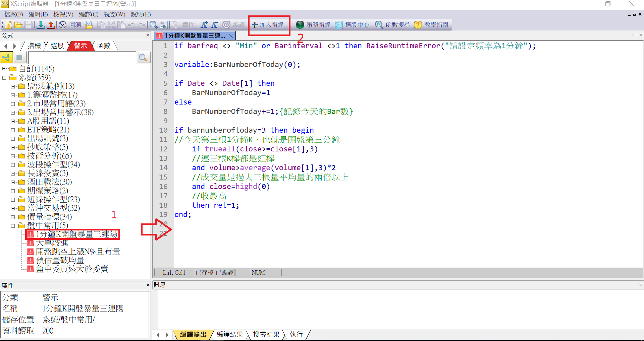Image resolution: width=644 pixels, height=341 pixels.
Task: Click the import download arrow icon
Action: 41,25
